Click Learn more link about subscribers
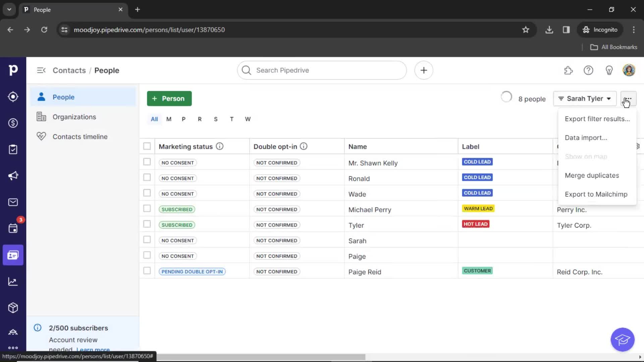The height and width of the screenshot is (362, 644). click(93, 350)
